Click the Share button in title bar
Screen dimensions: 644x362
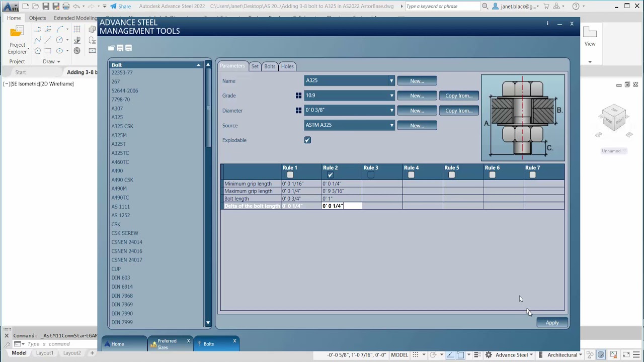(120, 6)
